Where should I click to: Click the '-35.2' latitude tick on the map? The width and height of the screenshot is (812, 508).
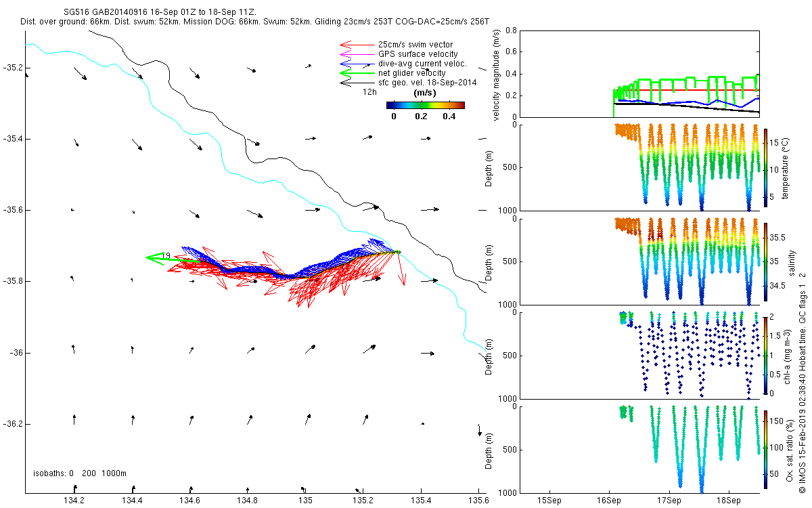[12, 68]
